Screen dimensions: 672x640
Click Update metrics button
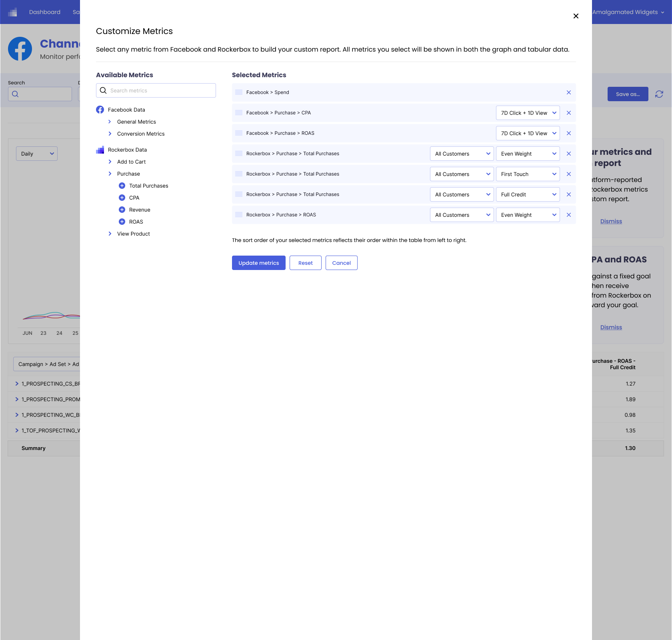(259, 263)
